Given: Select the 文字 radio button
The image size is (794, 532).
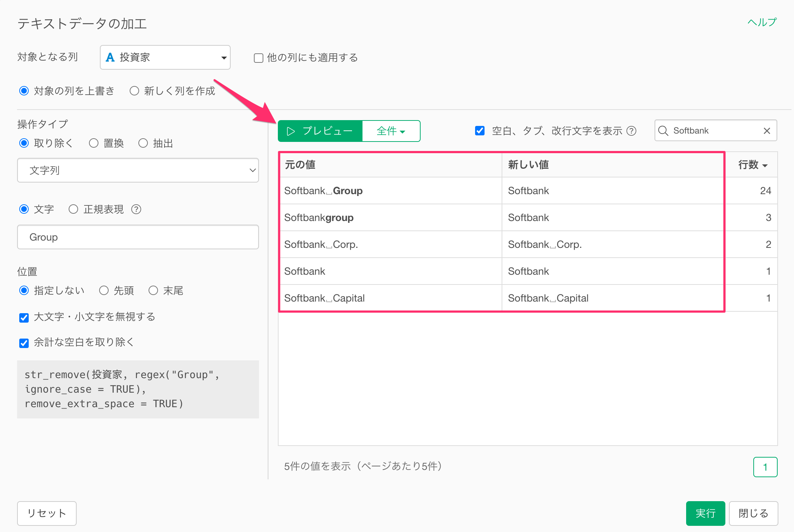Looking at the screenshot, I should pyautogui.click(x=24, y=209).
